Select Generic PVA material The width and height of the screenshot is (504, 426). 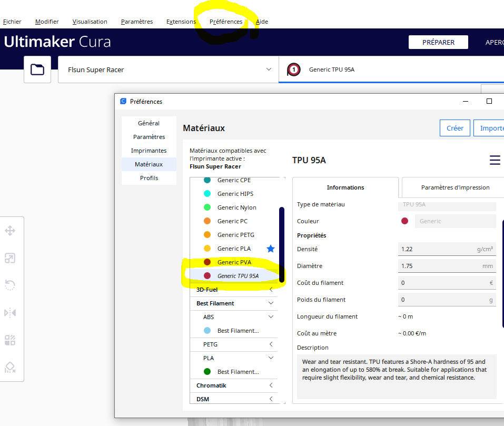(234, 262)
